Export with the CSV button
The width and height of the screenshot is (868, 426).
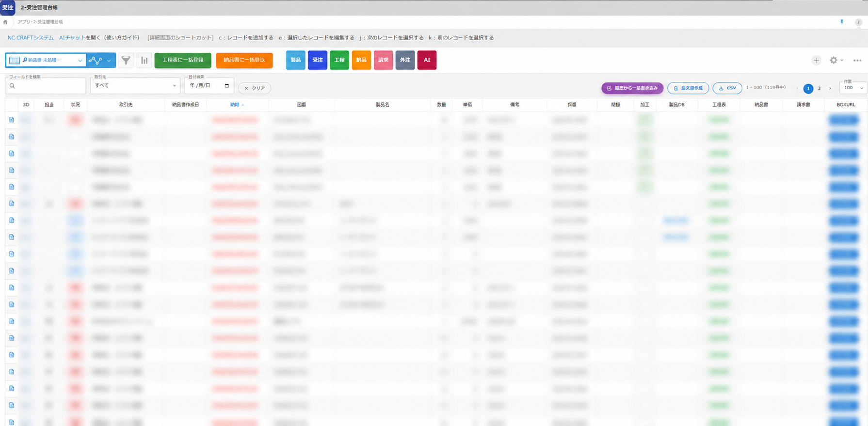727,88
